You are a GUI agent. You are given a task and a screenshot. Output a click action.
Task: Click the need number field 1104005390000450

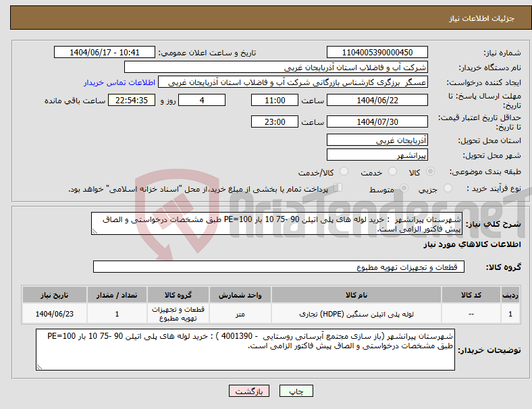(377, 53)
